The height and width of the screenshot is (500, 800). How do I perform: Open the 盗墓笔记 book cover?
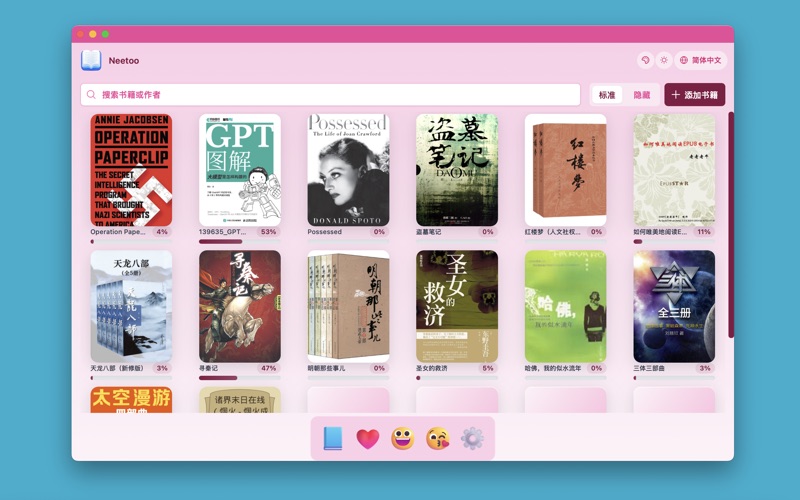[457, 170]
